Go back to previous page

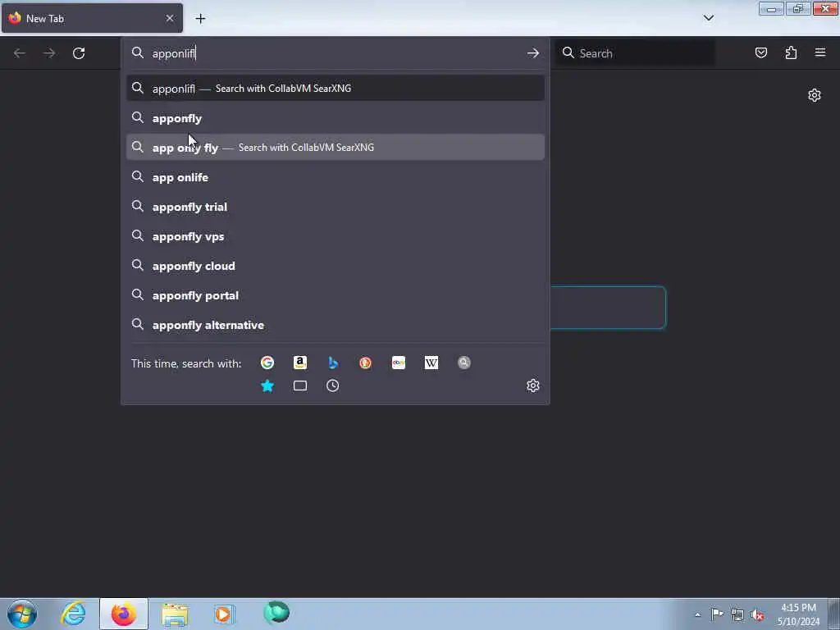[20, 53]
